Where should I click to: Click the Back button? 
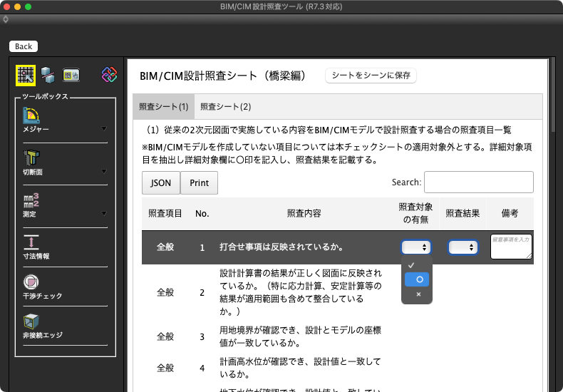24,46
